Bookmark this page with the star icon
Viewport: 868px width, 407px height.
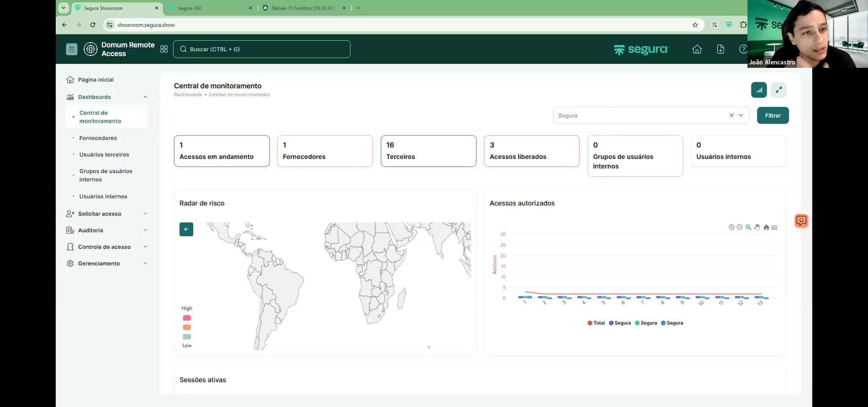coord(695,25)
